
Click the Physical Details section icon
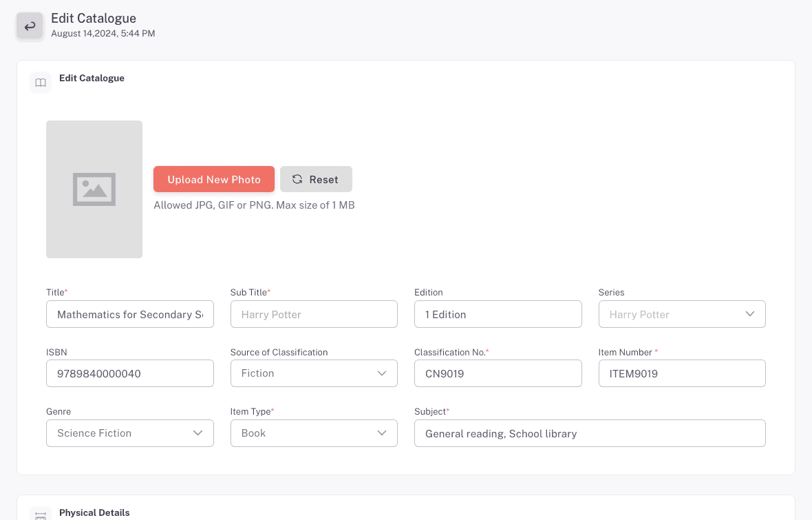click(41, 514)
